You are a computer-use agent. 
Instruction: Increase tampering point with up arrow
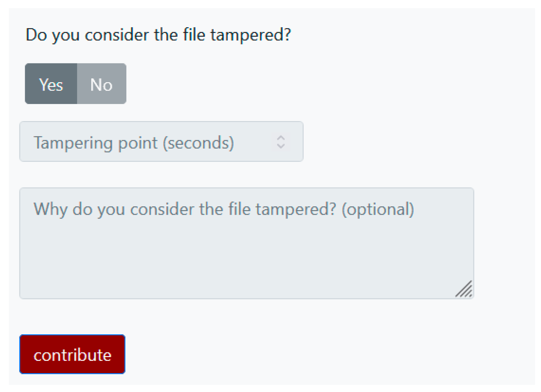pyautogui.click(x=281, y=138)
